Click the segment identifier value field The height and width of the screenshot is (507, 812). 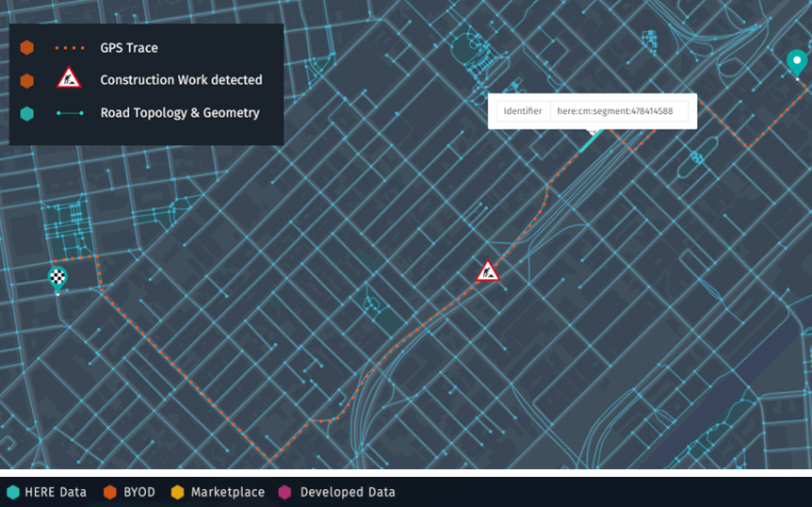pos(619,111)
